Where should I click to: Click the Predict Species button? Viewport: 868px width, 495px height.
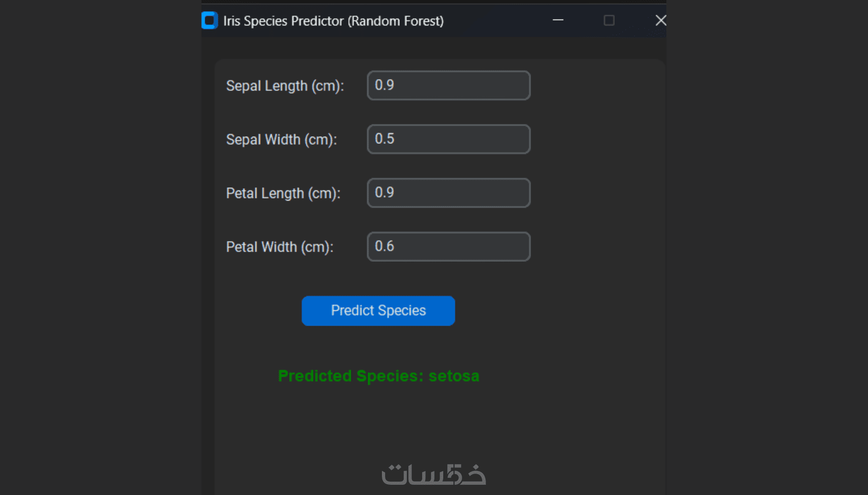pyautogui.click(x=378, y=311)
